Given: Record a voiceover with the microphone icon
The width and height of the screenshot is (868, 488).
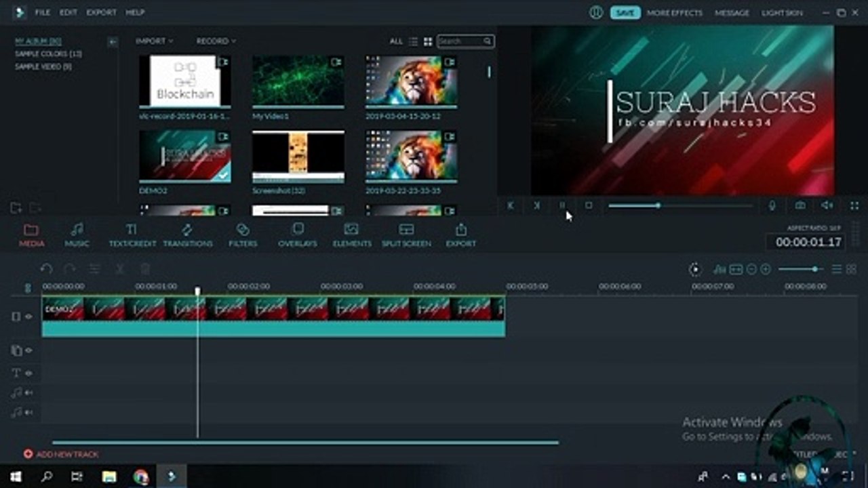Looking at the screenshot, I should click(772, 205).
